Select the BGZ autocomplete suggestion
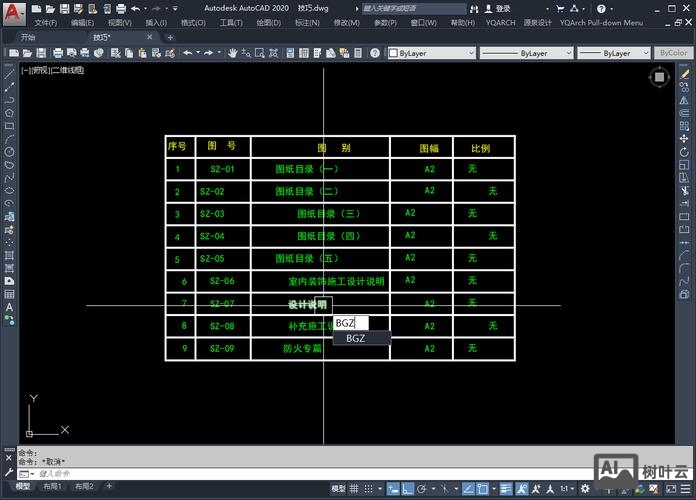 tap(356, 338)
